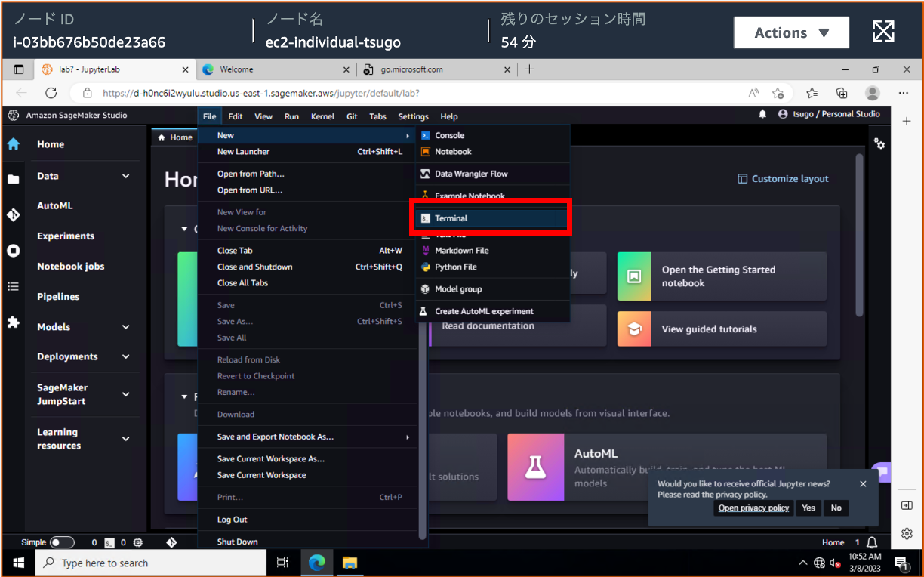Toggle Simple interface mode in the status bar

(62, 542)
